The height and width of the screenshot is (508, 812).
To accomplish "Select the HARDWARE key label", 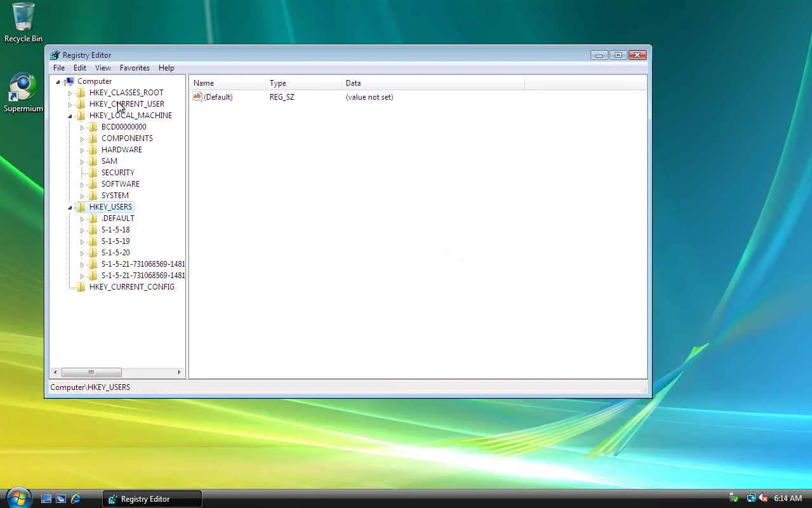I will coord(122,150).
